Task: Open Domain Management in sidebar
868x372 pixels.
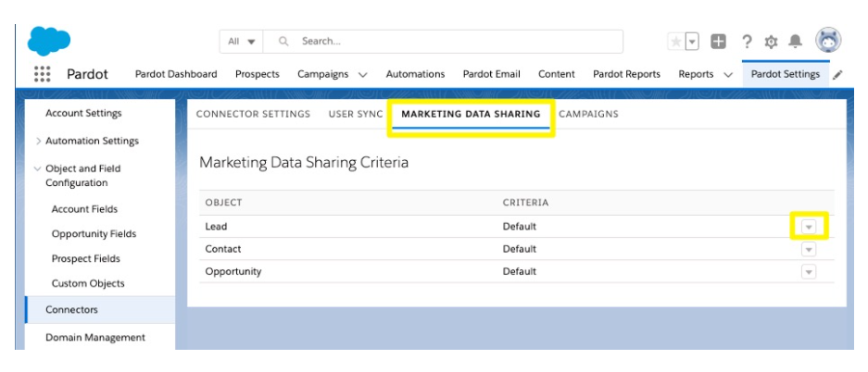Action: (x=95, y=337)
